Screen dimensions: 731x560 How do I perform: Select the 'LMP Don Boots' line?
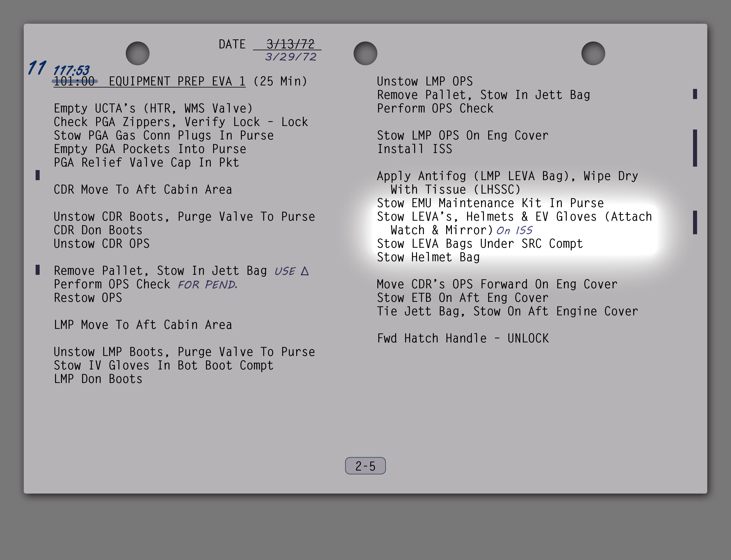tap(98, 379)
